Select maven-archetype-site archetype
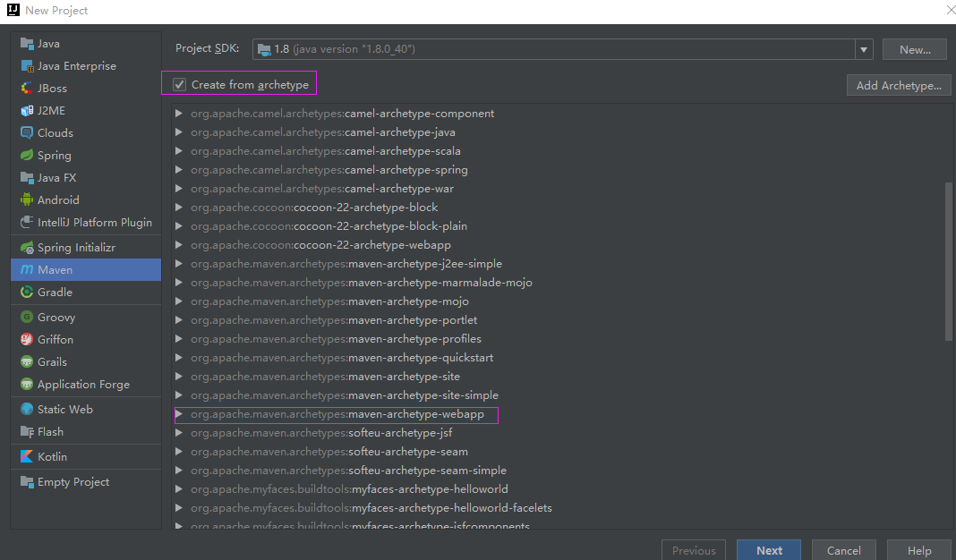The width and height of the screenshot is (956, 560). pyautogui.click(x=326, y=377)
